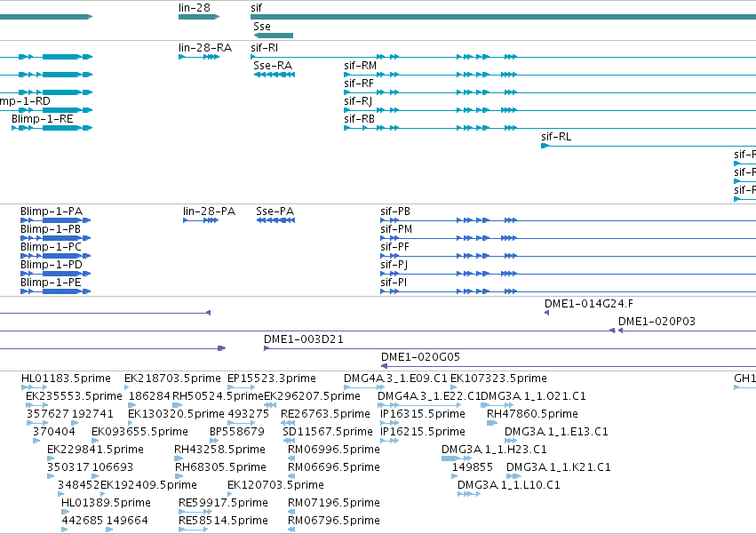The width and height of the screenshot is (756, 534).
Task: Select EST RM06696.5prime
Action: (x=291, y=476)
